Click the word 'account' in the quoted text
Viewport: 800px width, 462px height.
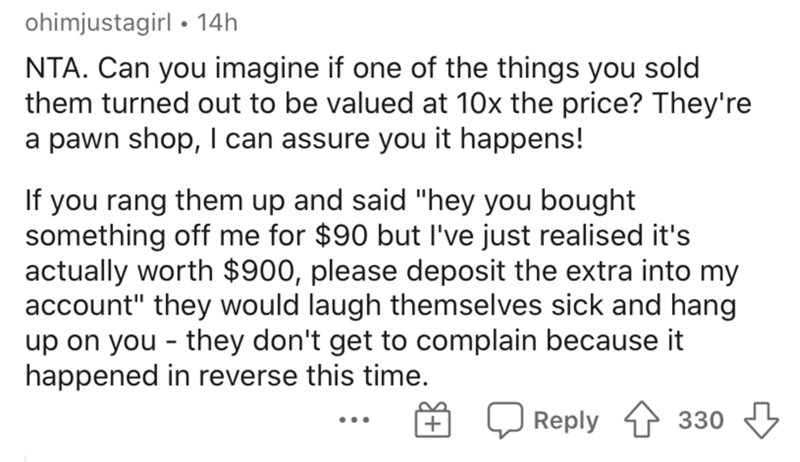click(80, 306)
